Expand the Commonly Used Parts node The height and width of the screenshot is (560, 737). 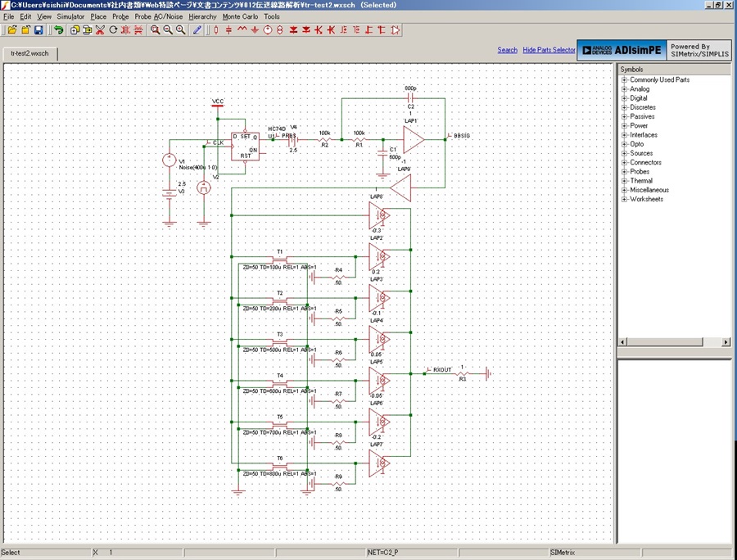click(625, 80)
